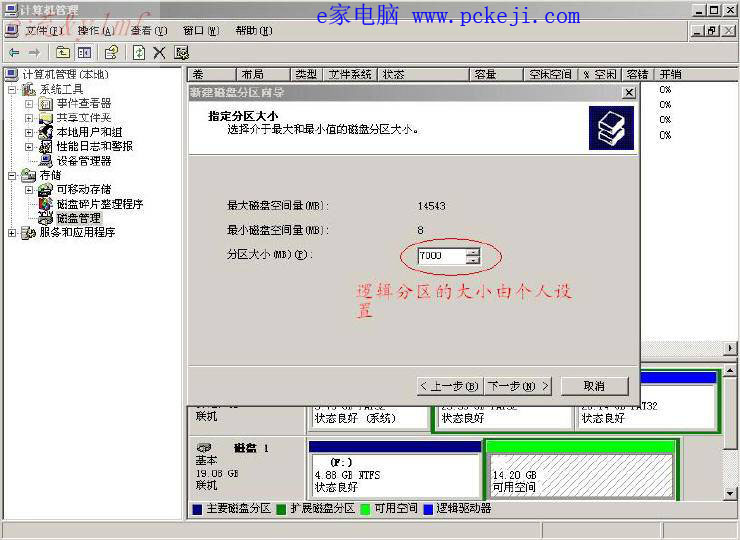The image size is (740, 540).
Task: Click 取消 cancel button in wizard
Action: coord(595,386)
